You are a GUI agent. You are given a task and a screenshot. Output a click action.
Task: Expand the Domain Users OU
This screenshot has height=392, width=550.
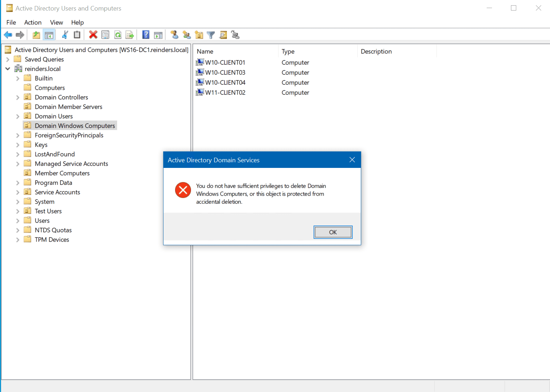[x=18, y=116]
